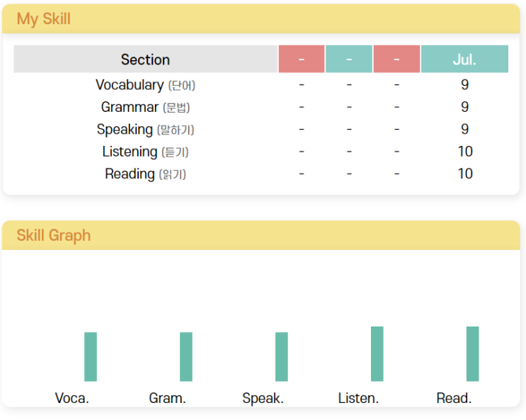Screen dimensions: 526x420
Task: Select the green bar above "Listen."
Action: (377, 353)
